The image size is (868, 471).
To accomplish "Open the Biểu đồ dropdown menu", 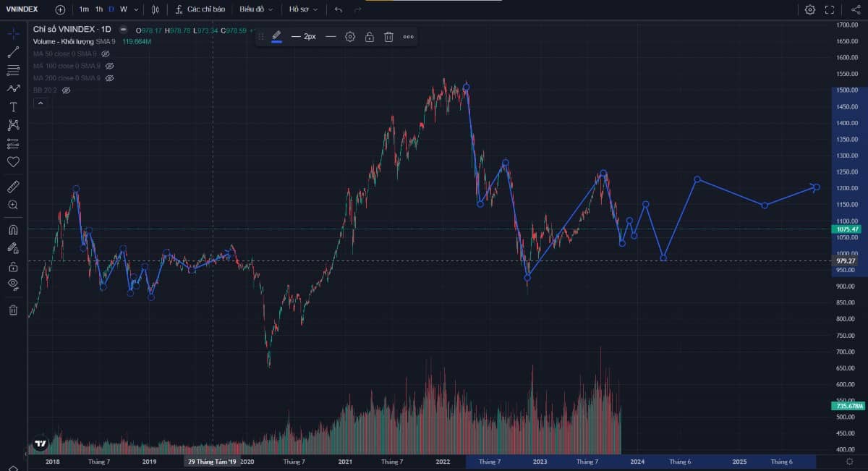I will pyautogui.click(x=256, y=9).
